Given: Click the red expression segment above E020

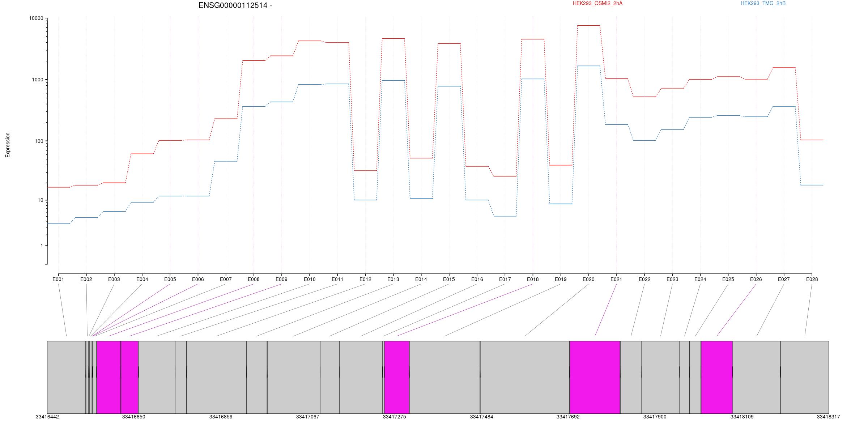Looking at the screenshot, I should (x=588, y=26).
